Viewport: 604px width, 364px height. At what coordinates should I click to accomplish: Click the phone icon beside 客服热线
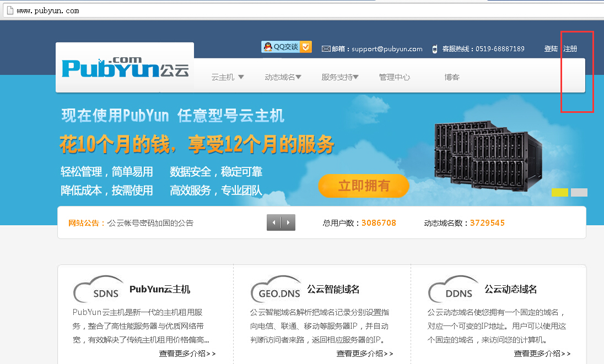click(434, 49)
